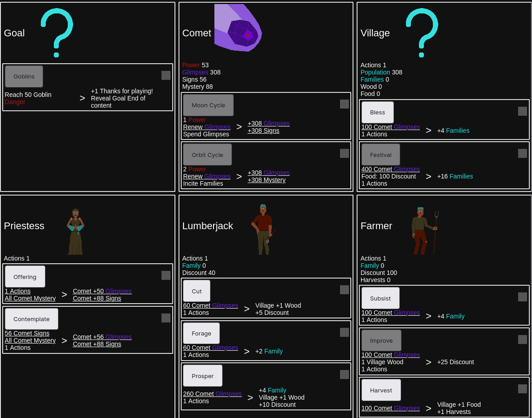Select the Farmer character sprite

(x=425, y=231)
